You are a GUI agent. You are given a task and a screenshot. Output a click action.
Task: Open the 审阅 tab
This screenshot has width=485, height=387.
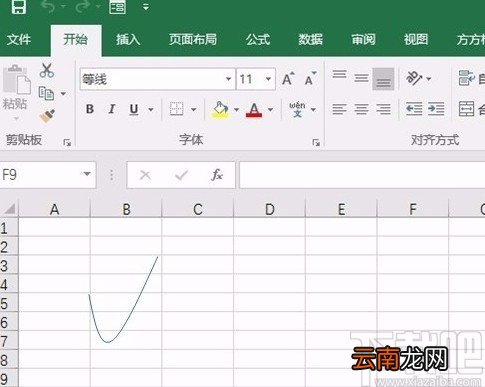pos(363,40)
